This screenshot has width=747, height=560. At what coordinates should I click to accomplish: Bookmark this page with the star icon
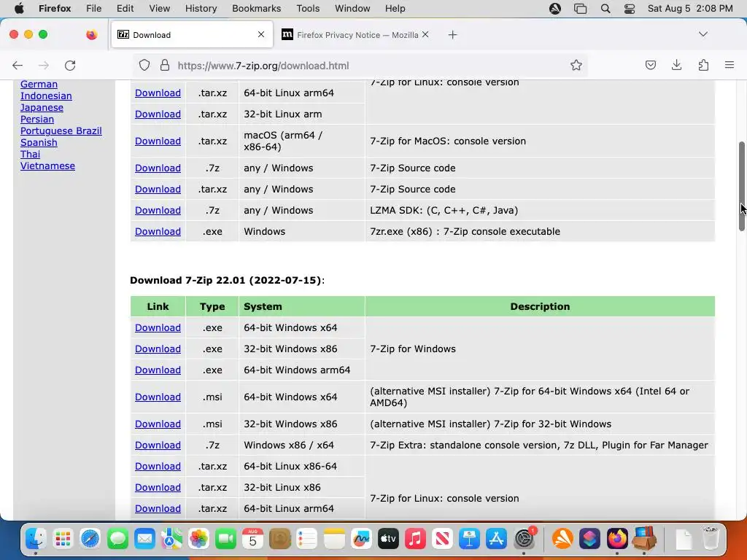[576, 65]
